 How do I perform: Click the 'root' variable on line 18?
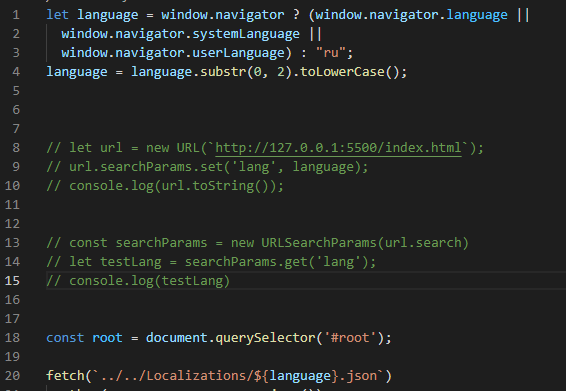[x=107, y=338]
